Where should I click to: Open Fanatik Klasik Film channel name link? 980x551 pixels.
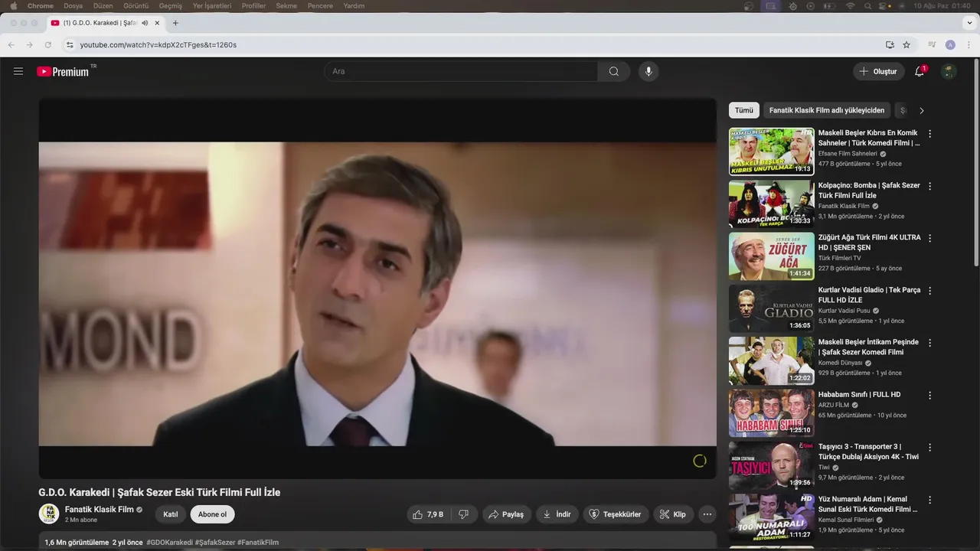(99, 509)
